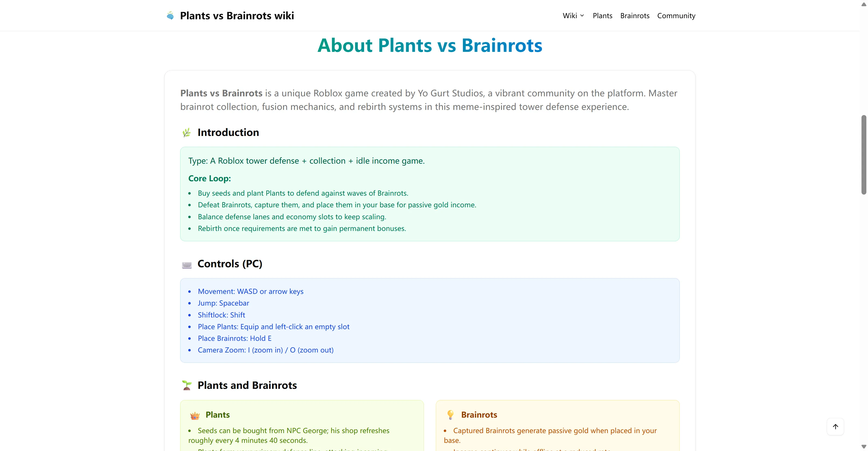Click the Controls (PC) section heading
Image resolution: width=868 pixels, height=451 pixels.
(x=230, y=263)
